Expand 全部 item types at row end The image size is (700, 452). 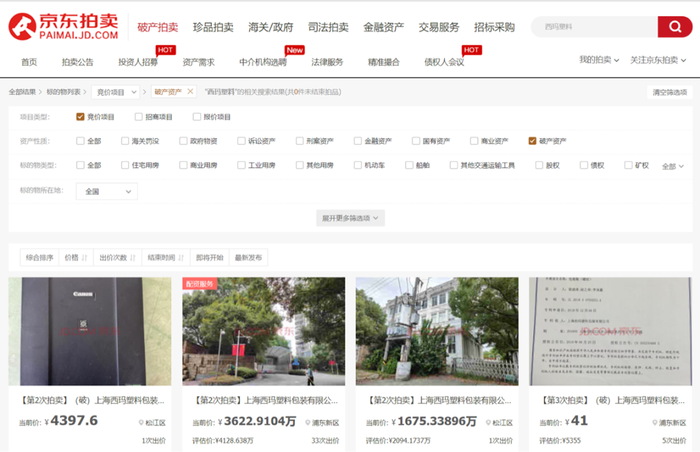pyautogui.click(x=673, y=166)
